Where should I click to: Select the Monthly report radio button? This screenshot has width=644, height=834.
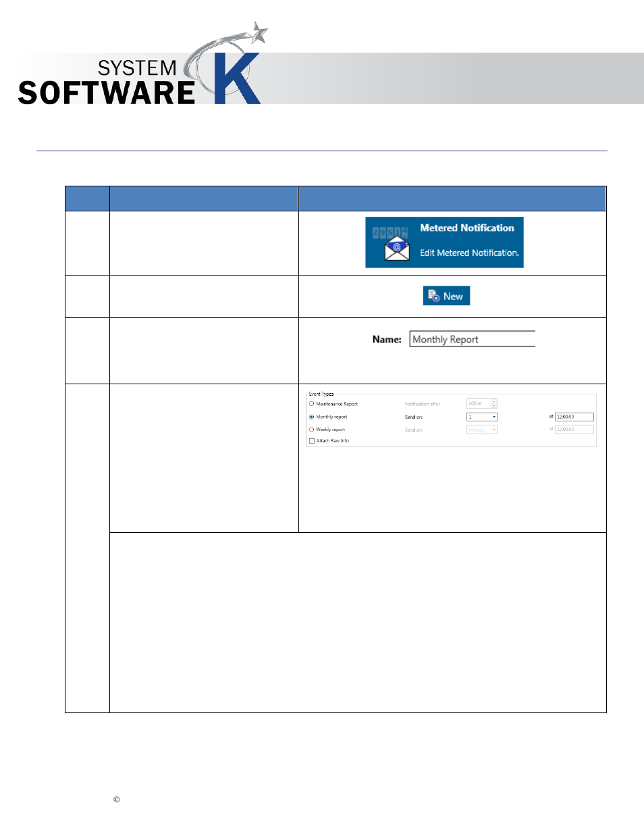[x=311, y=417]
